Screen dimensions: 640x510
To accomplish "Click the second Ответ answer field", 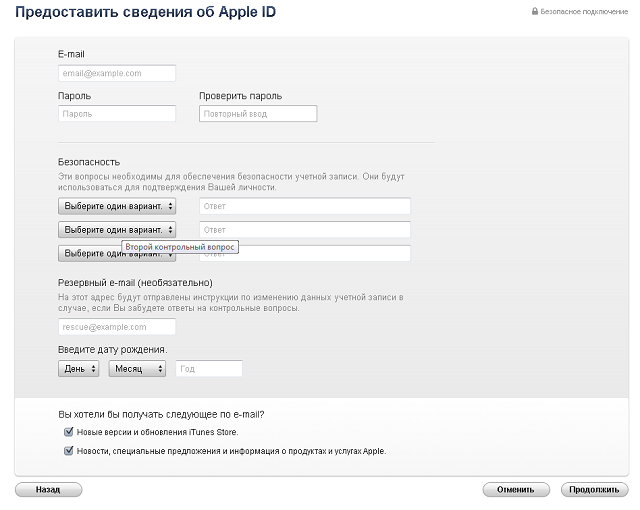I will 305,230.
